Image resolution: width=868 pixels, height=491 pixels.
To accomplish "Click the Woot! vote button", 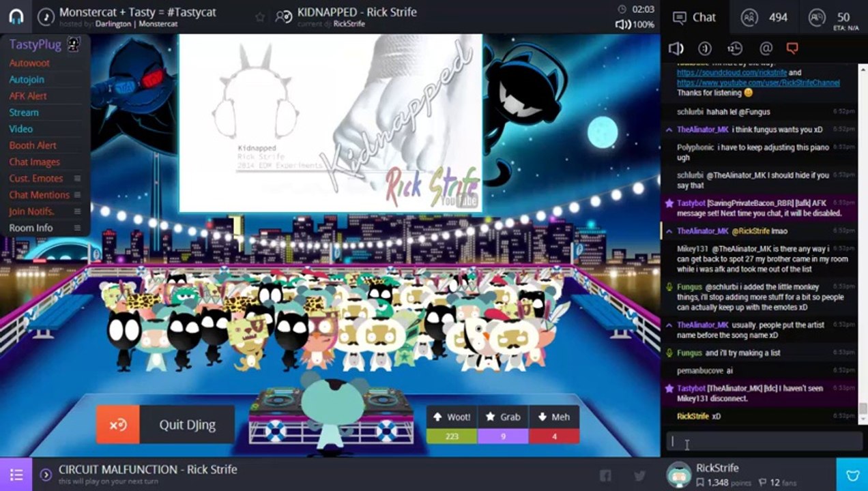I will point(452,417).
